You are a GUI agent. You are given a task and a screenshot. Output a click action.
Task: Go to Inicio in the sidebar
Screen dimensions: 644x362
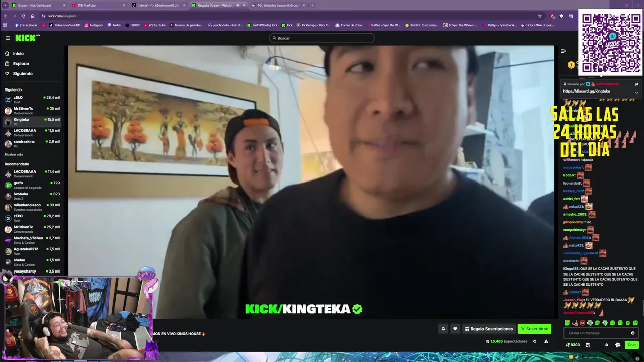coord(18,54)
